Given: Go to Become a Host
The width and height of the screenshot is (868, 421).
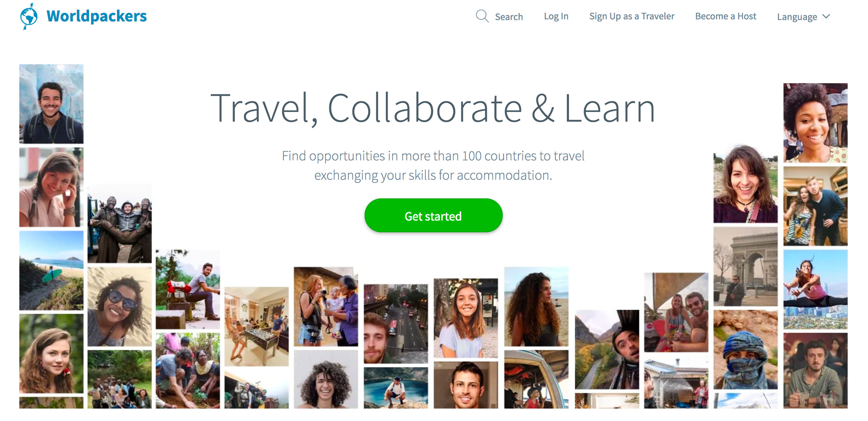Looking at the screenshot, I should click(725, 16).
